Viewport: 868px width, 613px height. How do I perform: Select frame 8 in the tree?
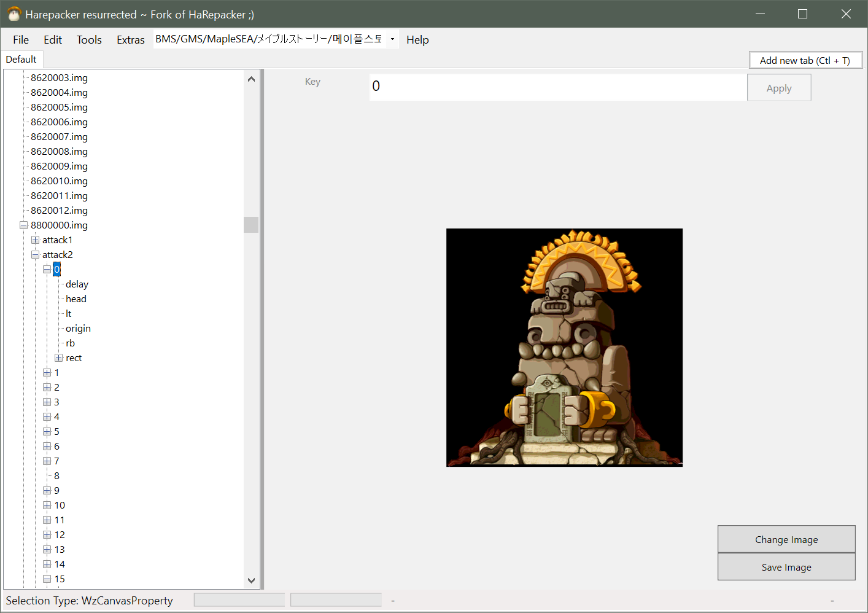pyautogui.click(x=56, y=476)
